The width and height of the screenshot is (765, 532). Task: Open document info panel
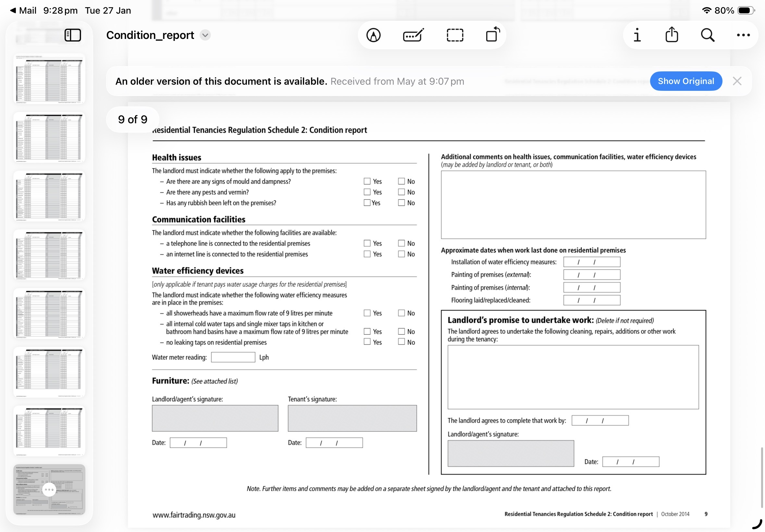pos(637,35)
